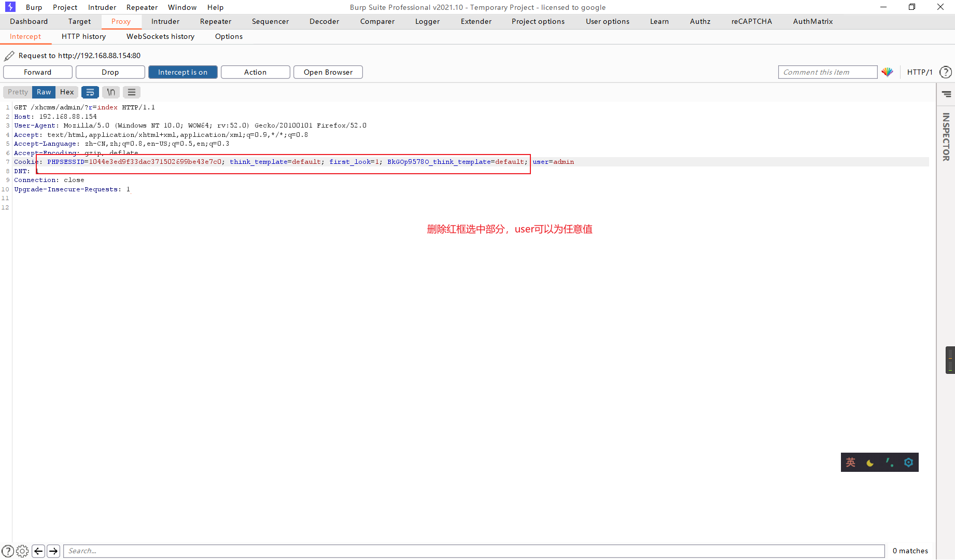The image size is (955, 560).
Task: Open the Repeater menu in menu bar
Action: pyautogui.click(x=142, y=7)
